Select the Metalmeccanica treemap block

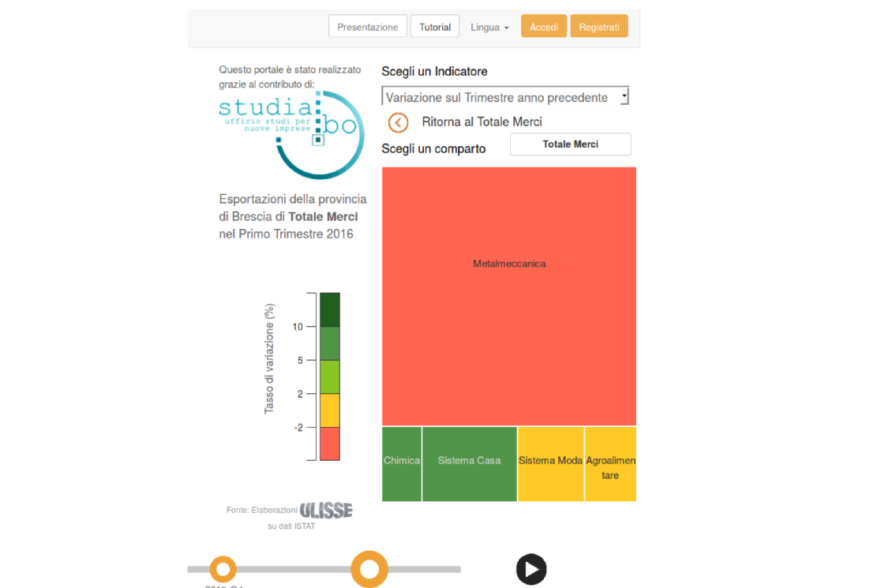click(509, 297)
